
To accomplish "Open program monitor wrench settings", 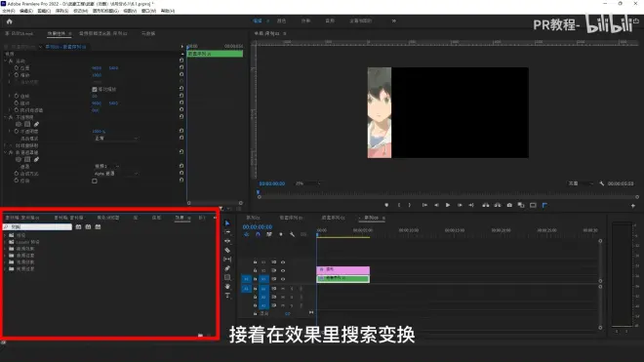I will click(x=602, y=183).
